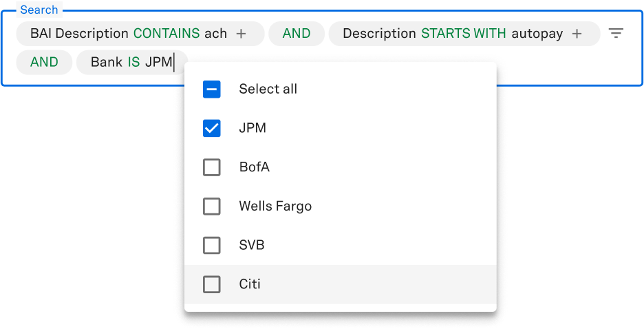The image size is (644, 329).
Task: Click the autopay value in Description chip
Action: point(537,34)
